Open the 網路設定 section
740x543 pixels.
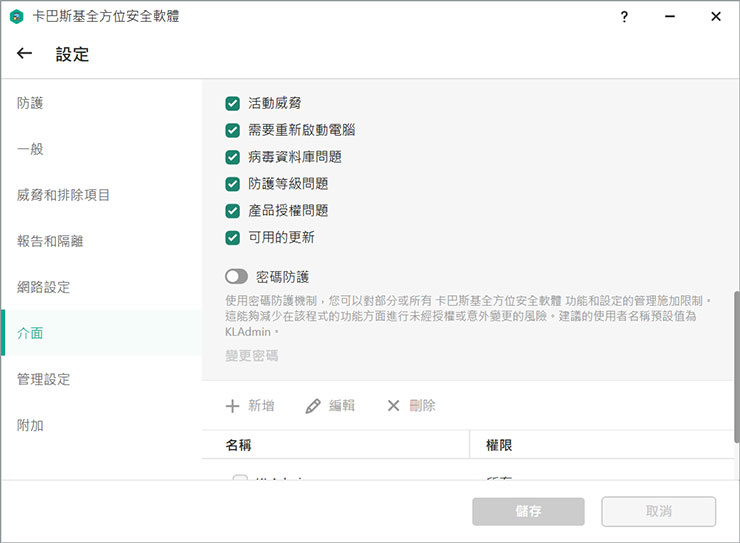click(101, 287)
